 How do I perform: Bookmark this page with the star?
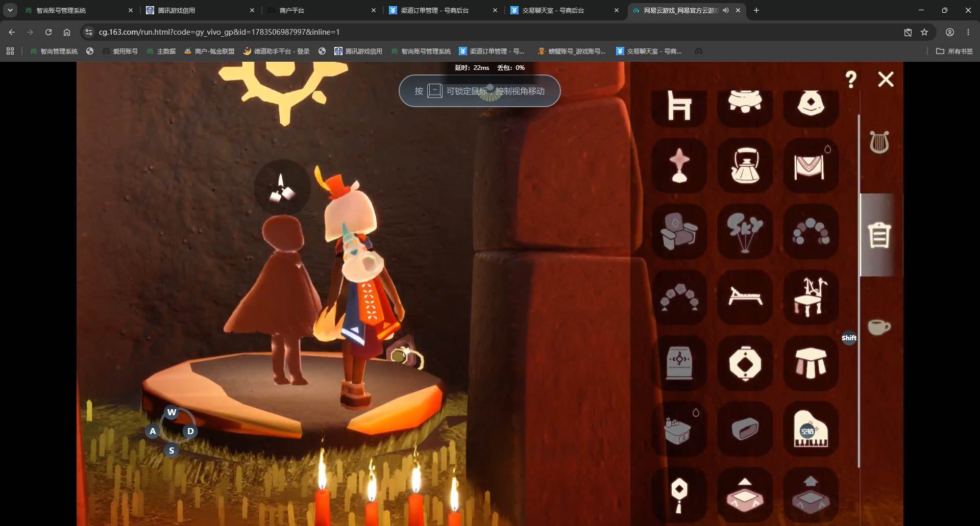click(924, 32)
